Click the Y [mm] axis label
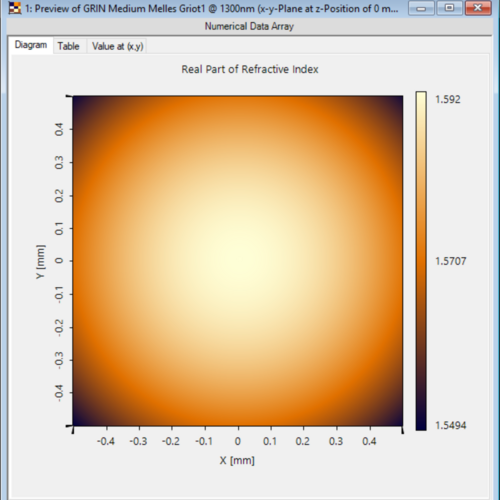 click(x=40, y=262)
